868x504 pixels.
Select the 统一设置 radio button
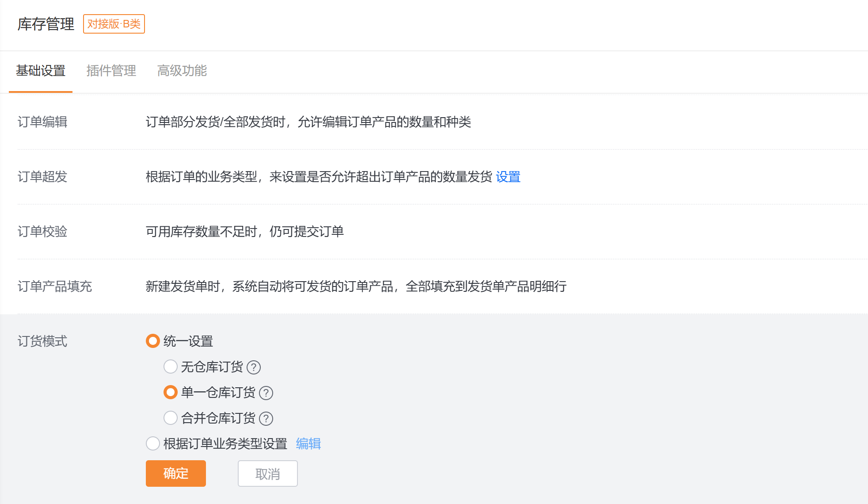(x=153, y=341)
